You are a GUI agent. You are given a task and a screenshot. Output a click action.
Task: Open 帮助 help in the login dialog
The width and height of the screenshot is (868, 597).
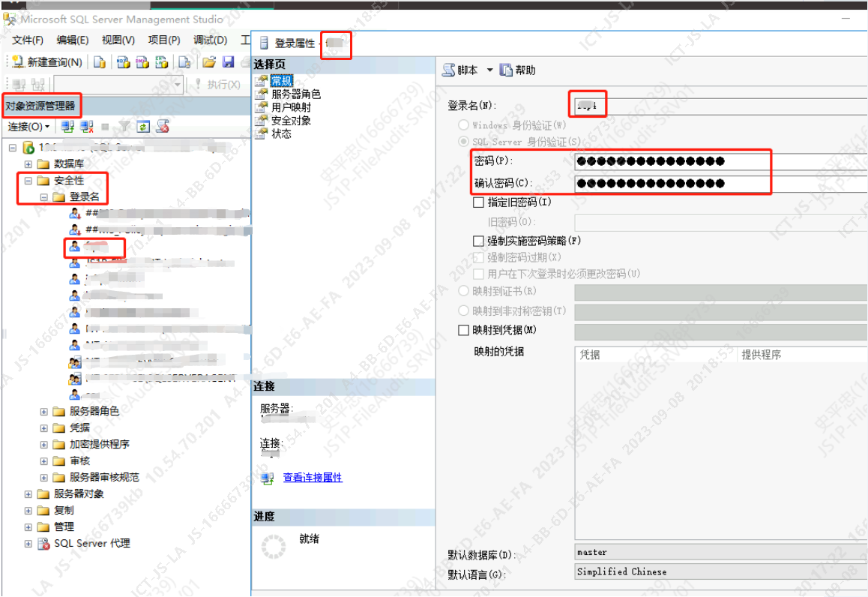[518, 70]
